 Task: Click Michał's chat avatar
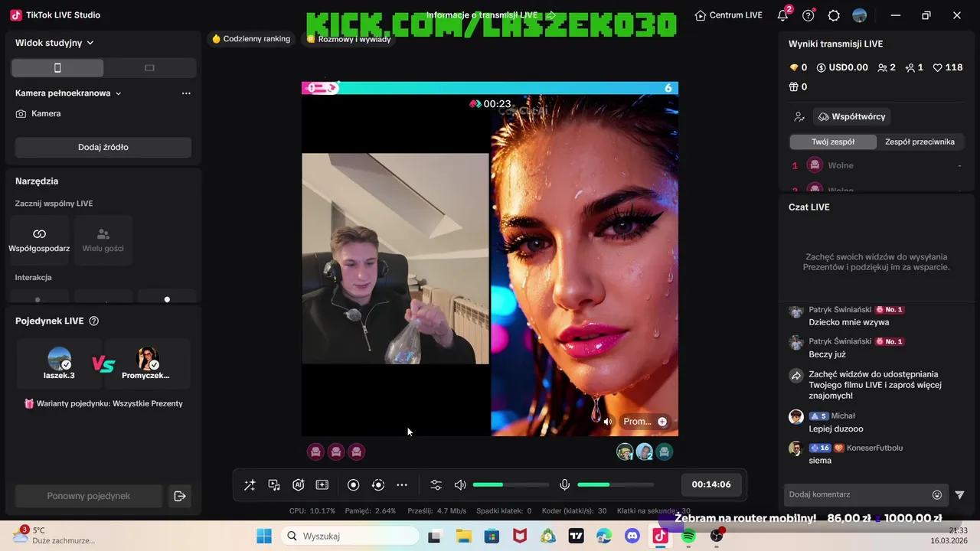[796, 416]
